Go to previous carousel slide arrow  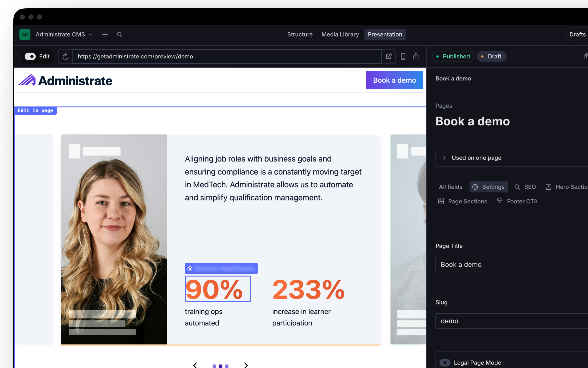coord(195,365)
